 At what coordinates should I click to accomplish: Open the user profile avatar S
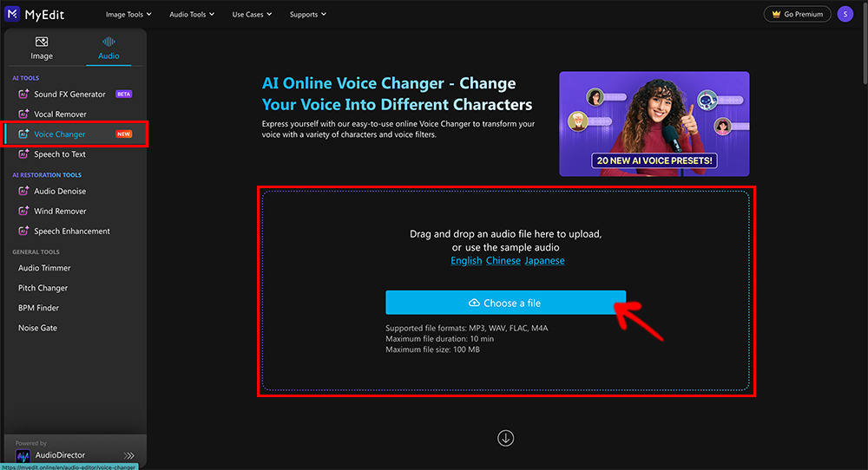[x=845, y=14]
